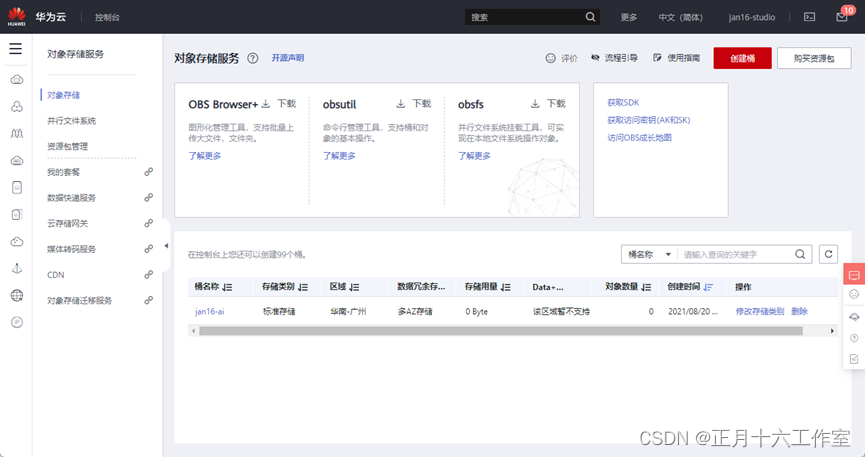
Task: Open the message notifications with badge 10
Action: pos(842,17)
